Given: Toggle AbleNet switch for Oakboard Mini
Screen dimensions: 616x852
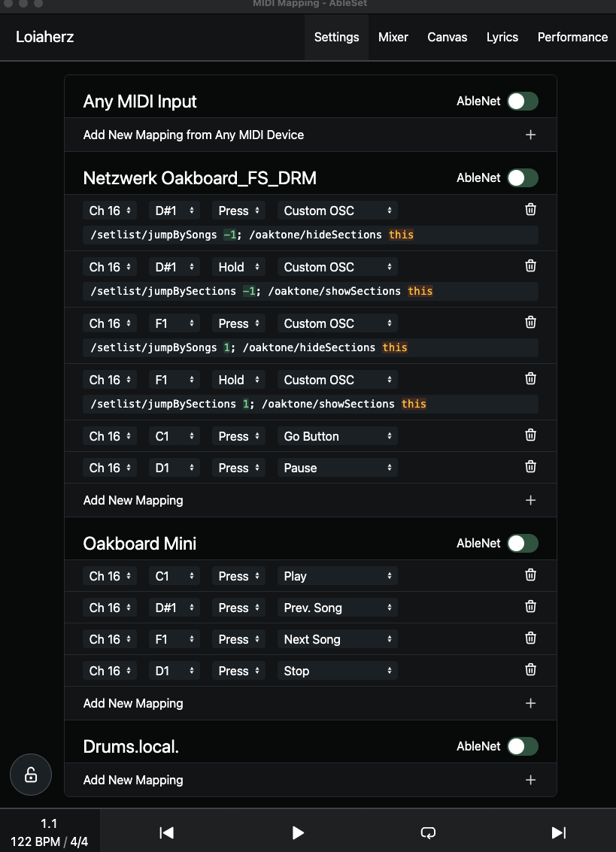Looking at the screenshot, I should (x=522, y=544).
